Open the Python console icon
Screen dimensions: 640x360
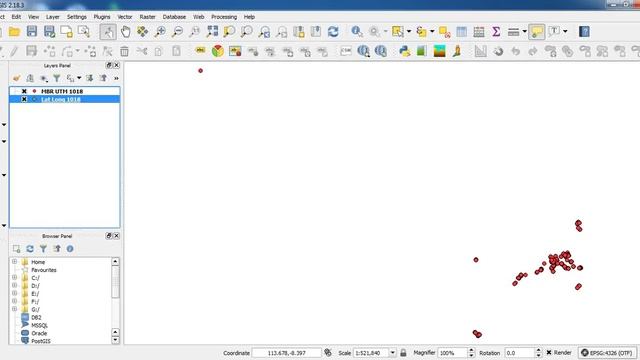[x=404, y=51]
